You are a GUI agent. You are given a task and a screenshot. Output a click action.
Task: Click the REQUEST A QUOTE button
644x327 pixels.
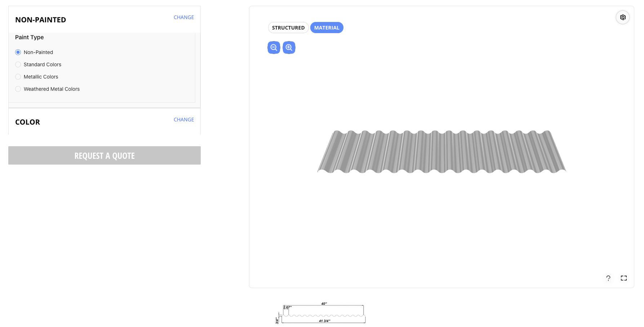point(104,155)
